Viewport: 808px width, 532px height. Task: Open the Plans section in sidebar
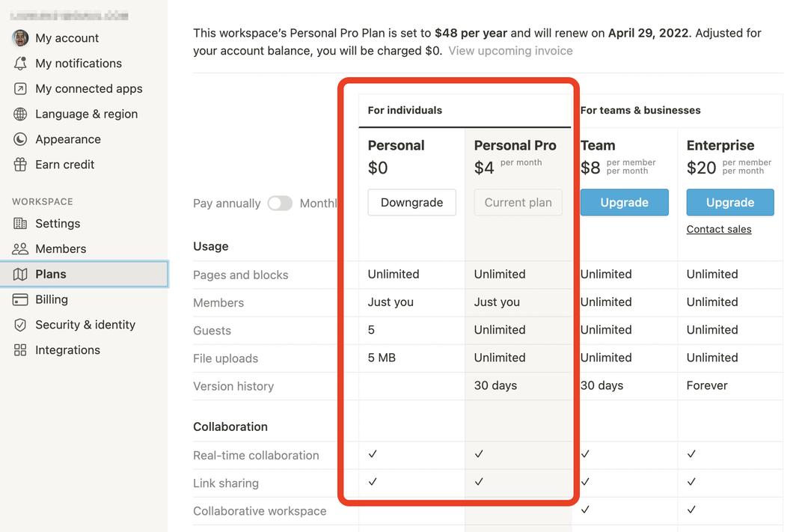click(51, 275)
